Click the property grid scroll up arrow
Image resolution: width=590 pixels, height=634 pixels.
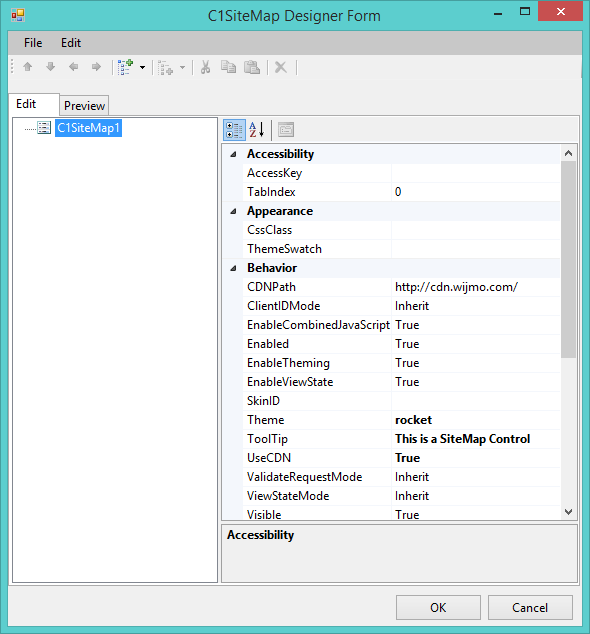[x=569, y=153]
